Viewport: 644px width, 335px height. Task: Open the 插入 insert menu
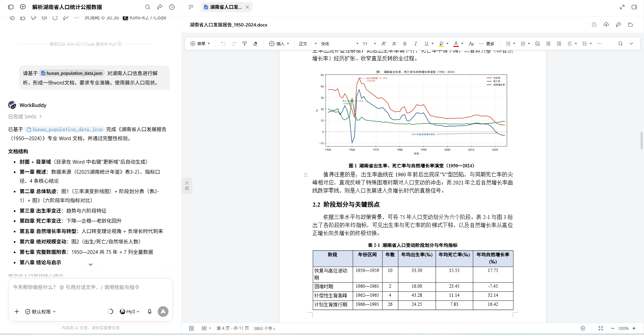[x=279, y=44]
